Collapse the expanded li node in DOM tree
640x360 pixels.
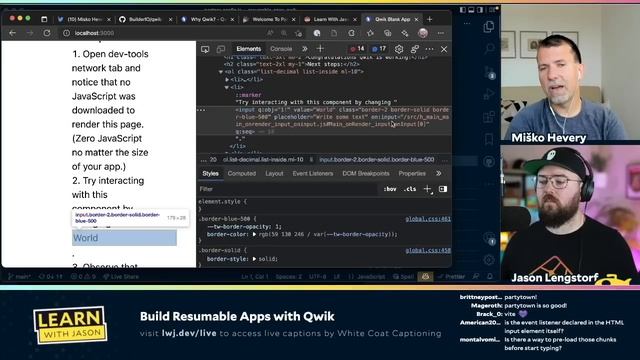tap(227, 87)
